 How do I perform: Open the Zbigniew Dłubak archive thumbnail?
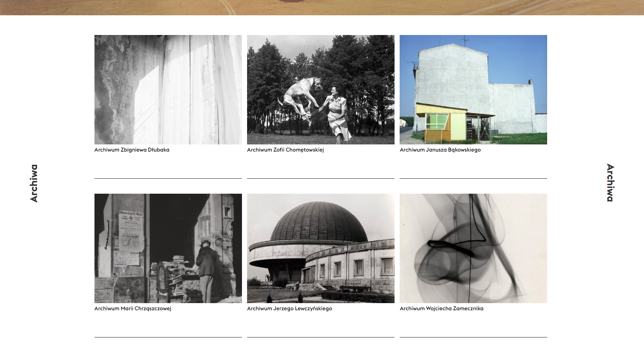tap(168, 90)
